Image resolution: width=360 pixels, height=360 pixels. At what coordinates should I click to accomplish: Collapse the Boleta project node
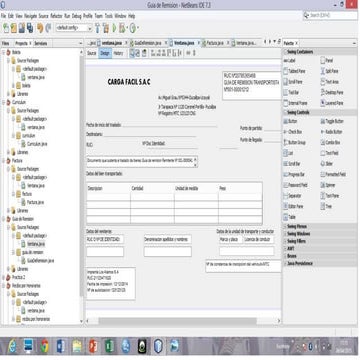coord(4,52)
